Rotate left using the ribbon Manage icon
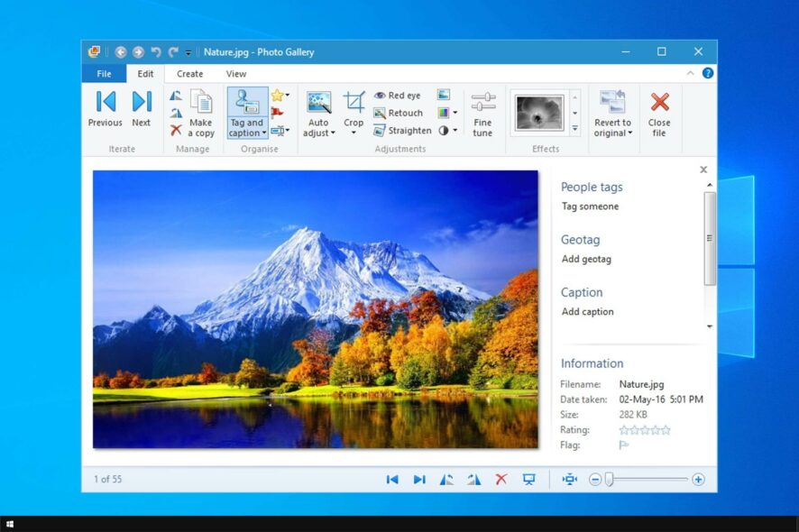The height and width of the screenshot is (532, 799). [x=176, y=96]
